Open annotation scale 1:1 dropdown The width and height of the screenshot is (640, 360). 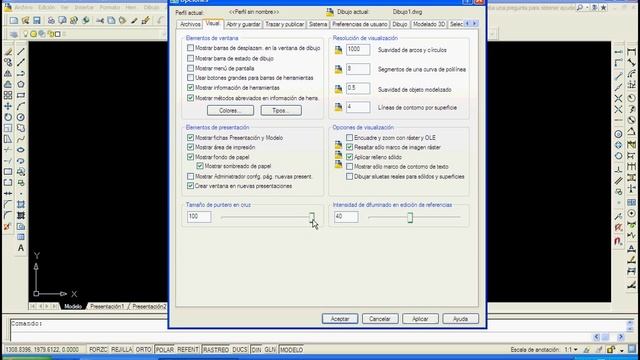571,350
